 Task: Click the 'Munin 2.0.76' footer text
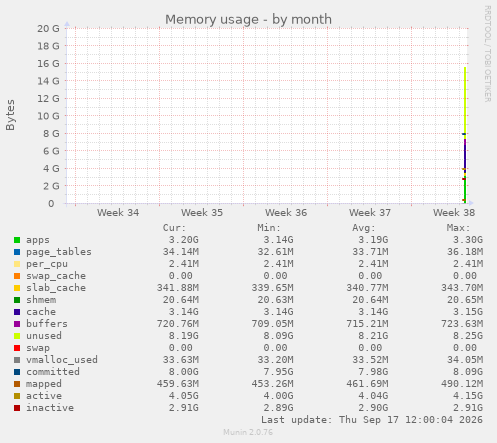point(248,433)
